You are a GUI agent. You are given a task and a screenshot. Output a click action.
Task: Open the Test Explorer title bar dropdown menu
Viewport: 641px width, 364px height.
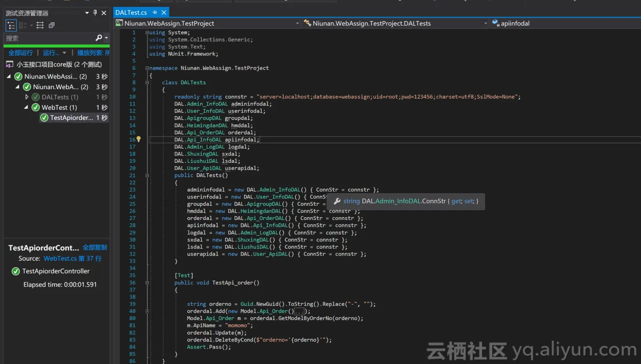point(87,13)
